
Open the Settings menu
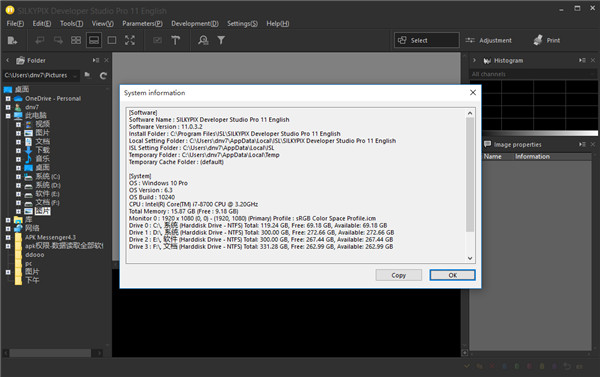pyautogui.click(x=242, y=23)
